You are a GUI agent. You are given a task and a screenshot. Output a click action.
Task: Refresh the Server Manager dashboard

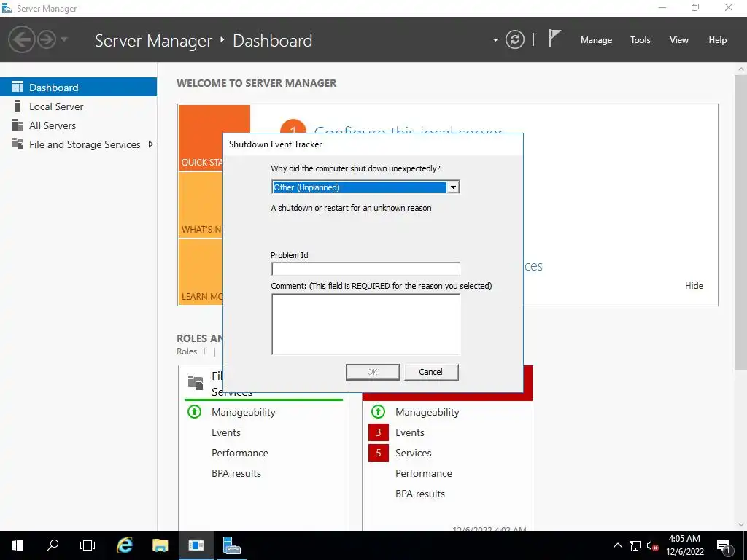pyautogui.click(x=514, y=39)
